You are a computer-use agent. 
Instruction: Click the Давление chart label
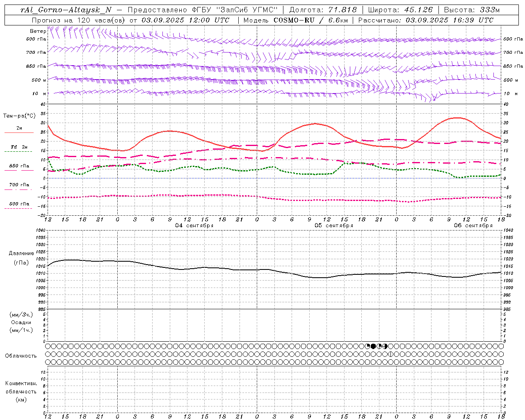[21, 253]
